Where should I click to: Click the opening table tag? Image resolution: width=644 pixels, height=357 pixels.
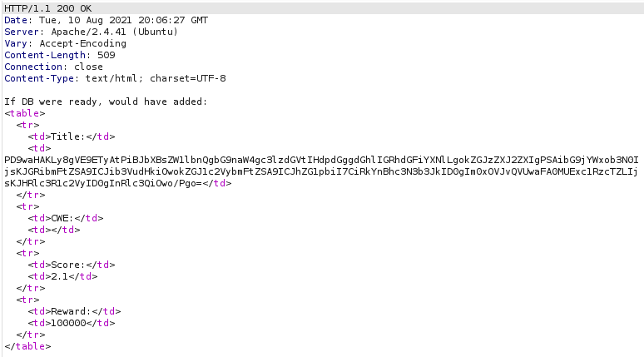(x=25, y=113)
